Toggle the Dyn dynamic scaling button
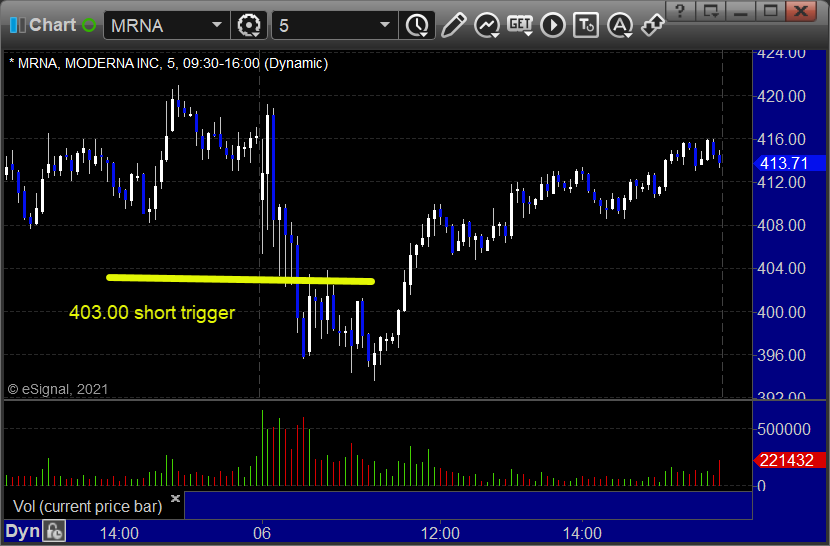The width and height of the screenshot is (830, 546). (22, 531)
